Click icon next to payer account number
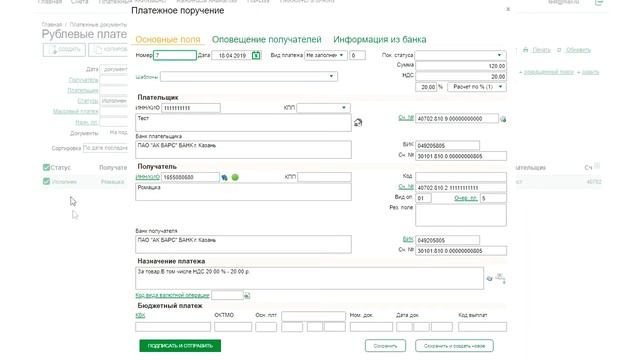The image size is (640, 360). [x=503, y=119]
